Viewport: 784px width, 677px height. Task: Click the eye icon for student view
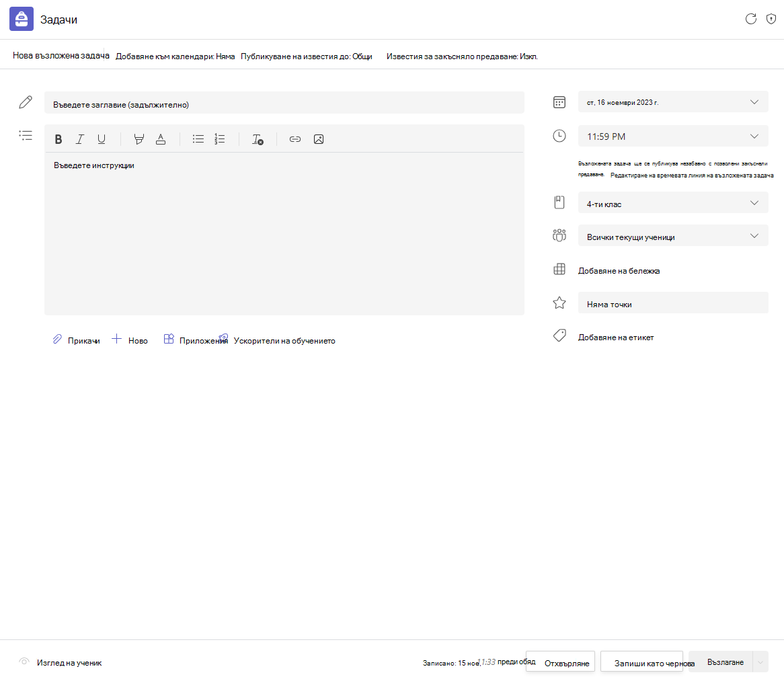point(24,662)
